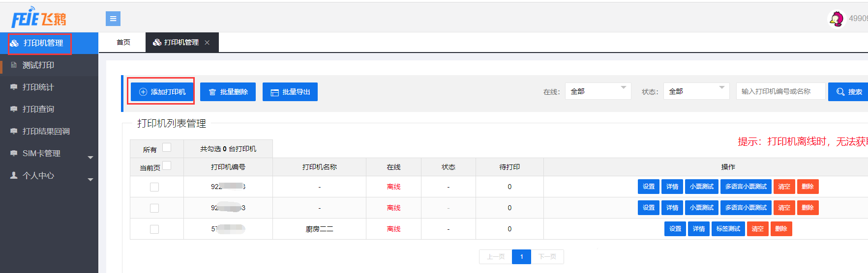Click the 打印查询 sidebar icon
Image resolution: width=868 pixels, height=273 pixels.
click(x=14, y=109)
